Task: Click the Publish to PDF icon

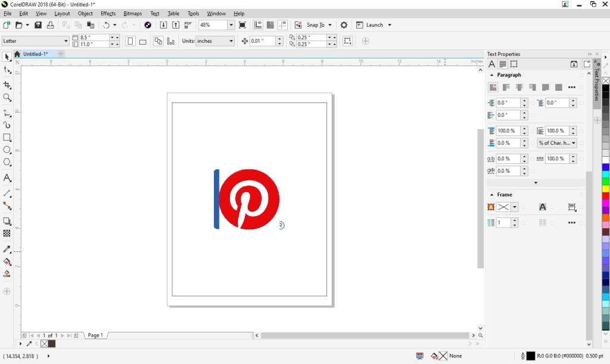Action: point(188,25)
